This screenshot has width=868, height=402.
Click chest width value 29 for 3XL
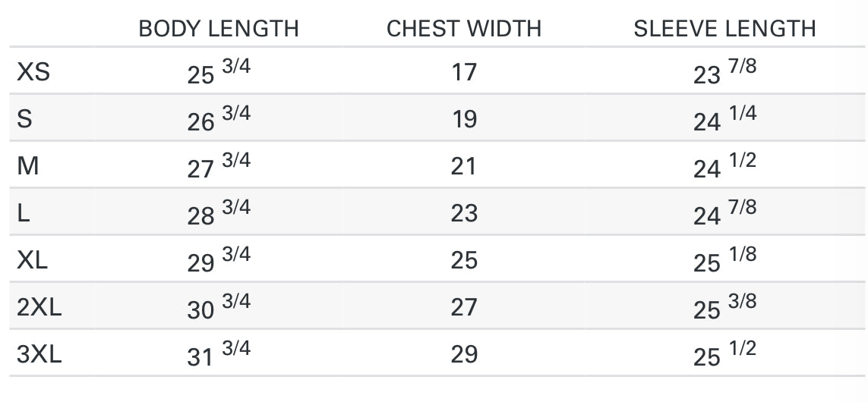(464, 354)
